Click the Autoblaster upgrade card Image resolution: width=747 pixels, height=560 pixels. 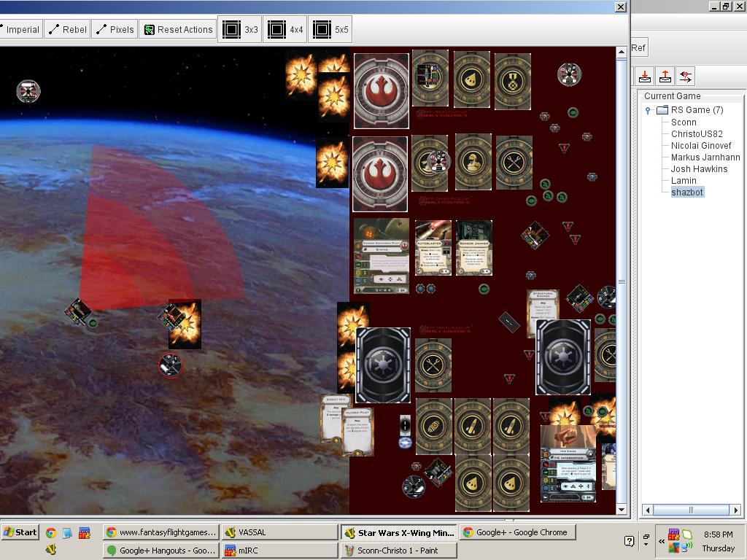[x=433, y=248]
